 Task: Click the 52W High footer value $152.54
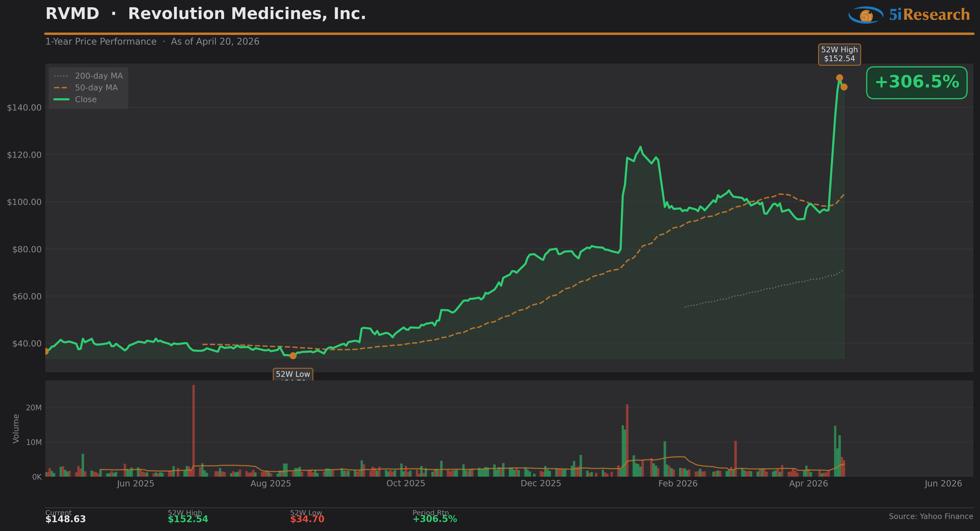click(x=188, y=519)
